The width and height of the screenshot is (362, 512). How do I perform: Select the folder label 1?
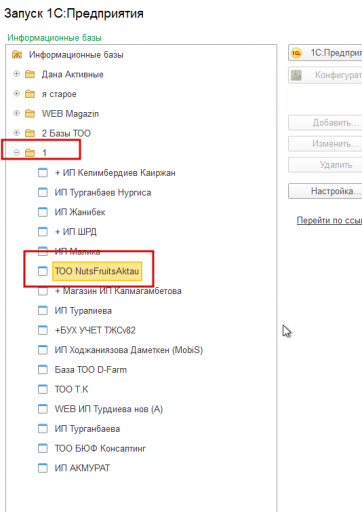44,153
